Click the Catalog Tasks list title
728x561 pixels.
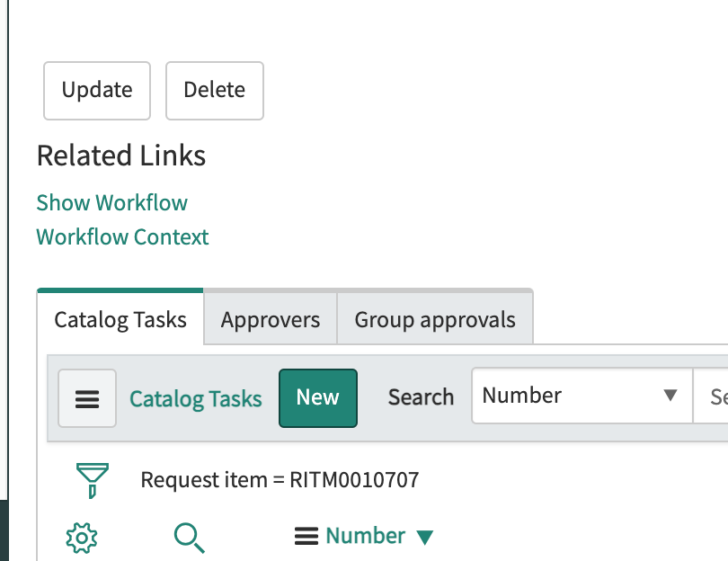point(196,399)
